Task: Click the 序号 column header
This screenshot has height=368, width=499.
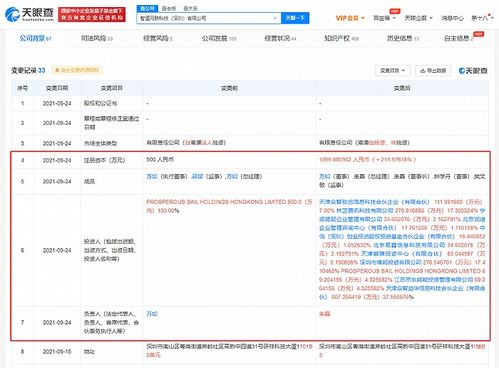Action: point(22,88)
